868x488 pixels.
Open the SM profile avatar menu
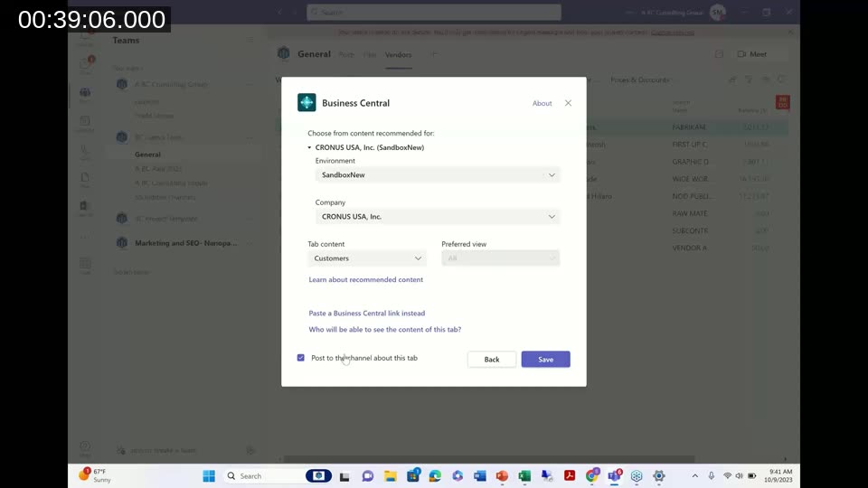click(x=717, y=12)
